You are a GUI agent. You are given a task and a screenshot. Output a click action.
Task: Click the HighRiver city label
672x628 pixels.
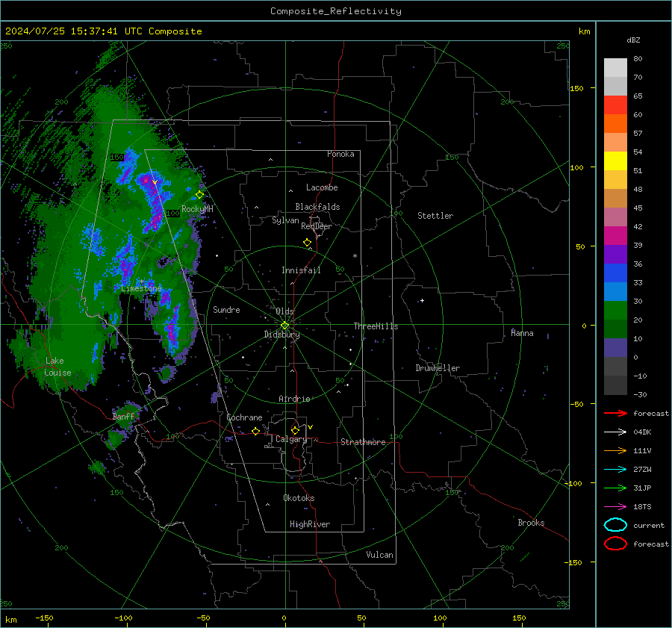click(x=310, y=524)
